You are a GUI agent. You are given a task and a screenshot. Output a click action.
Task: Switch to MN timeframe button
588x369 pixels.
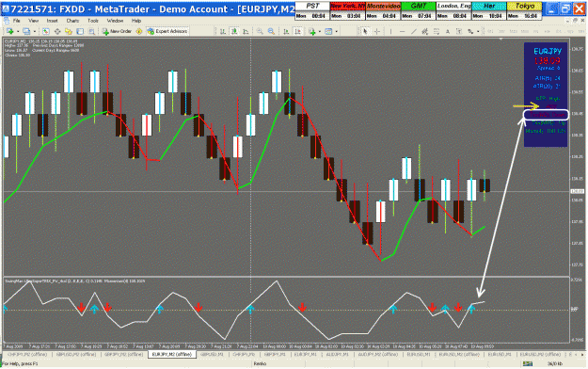[x=580, y=31]
